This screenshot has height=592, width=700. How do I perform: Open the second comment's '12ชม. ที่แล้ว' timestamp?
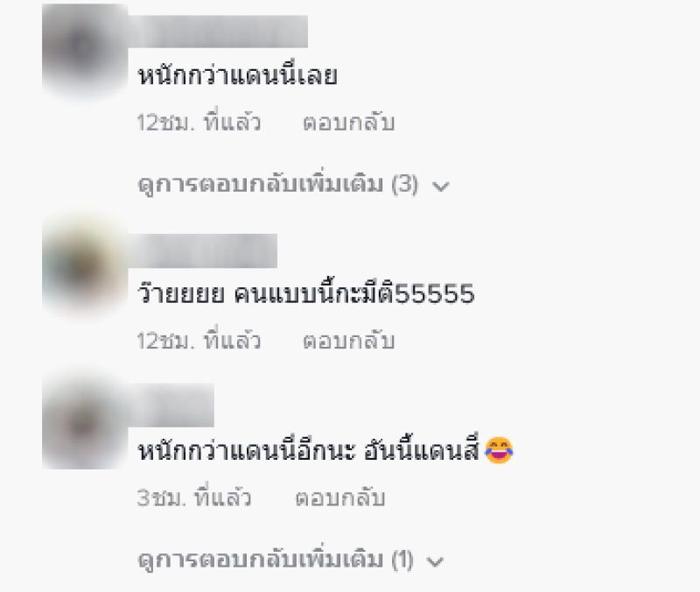coord(199,341)
